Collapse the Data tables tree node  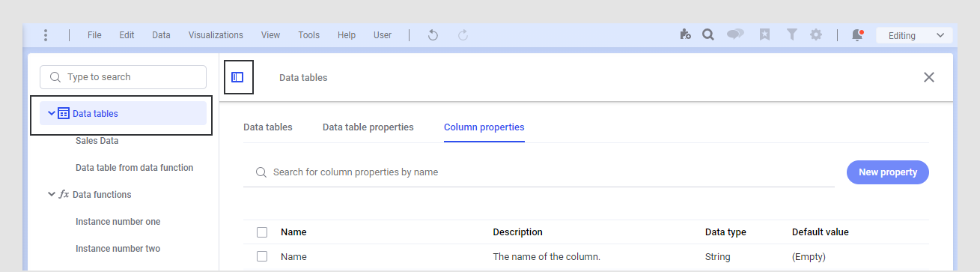[51, 114]
